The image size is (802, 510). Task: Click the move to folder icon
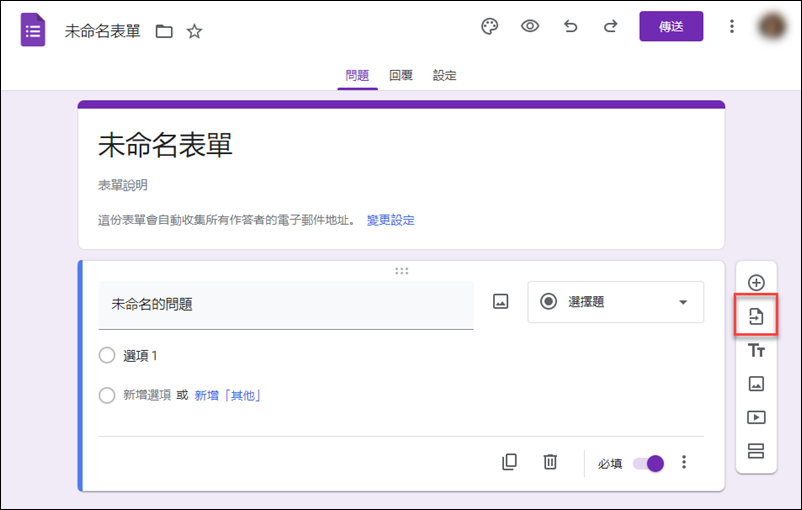pyautogui.click(x=164, y=31)
